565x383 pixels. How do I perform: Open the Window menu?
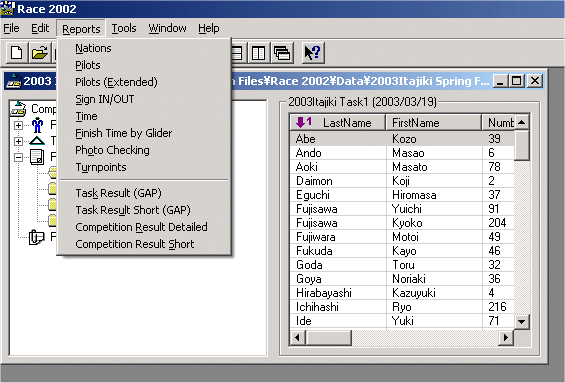(x=168, y=28)
